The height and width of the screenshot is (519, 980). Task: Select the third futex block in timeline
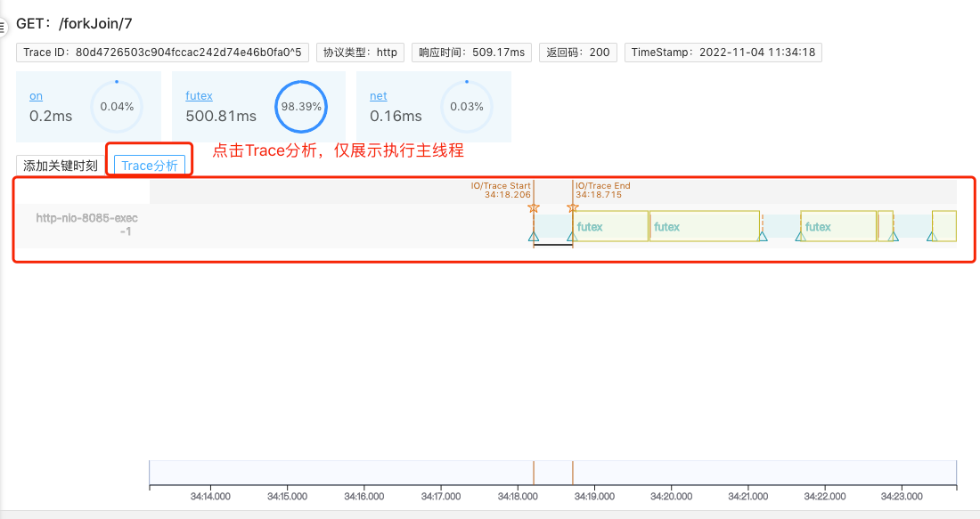(837, 226)
